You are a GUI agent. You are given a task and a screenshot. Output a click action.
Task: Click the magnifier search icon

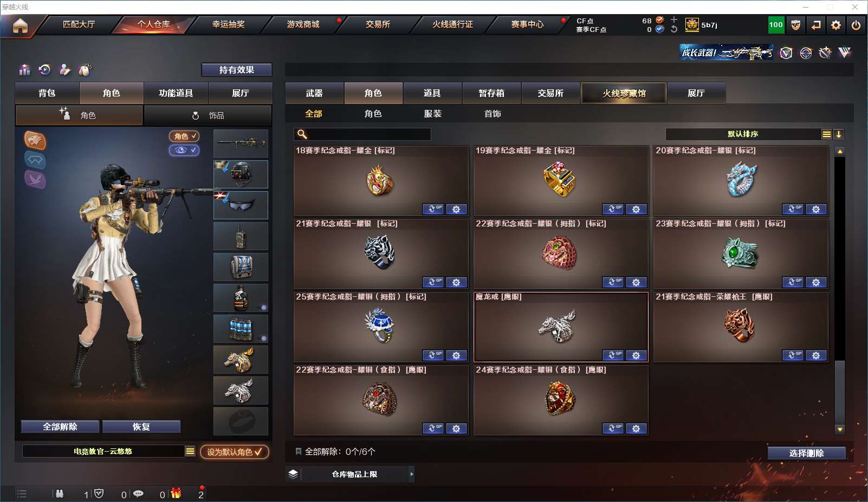302,134
